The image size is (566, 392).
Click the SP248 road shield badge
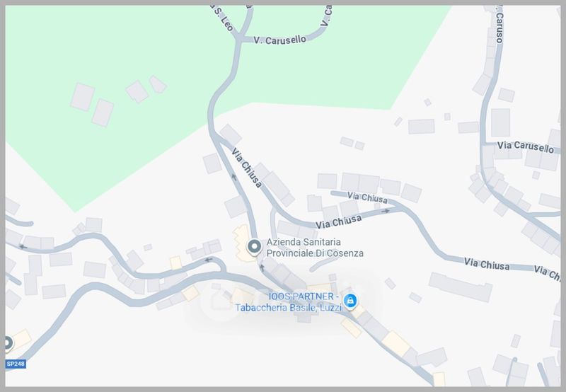click(x=16, y=364)
